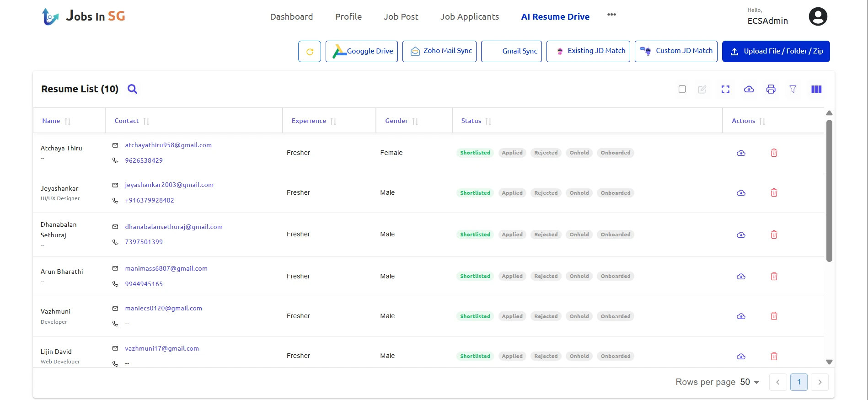
Task: Set Atchaya Thiru status to Shortlisted
Action: (x=475, y=153)
